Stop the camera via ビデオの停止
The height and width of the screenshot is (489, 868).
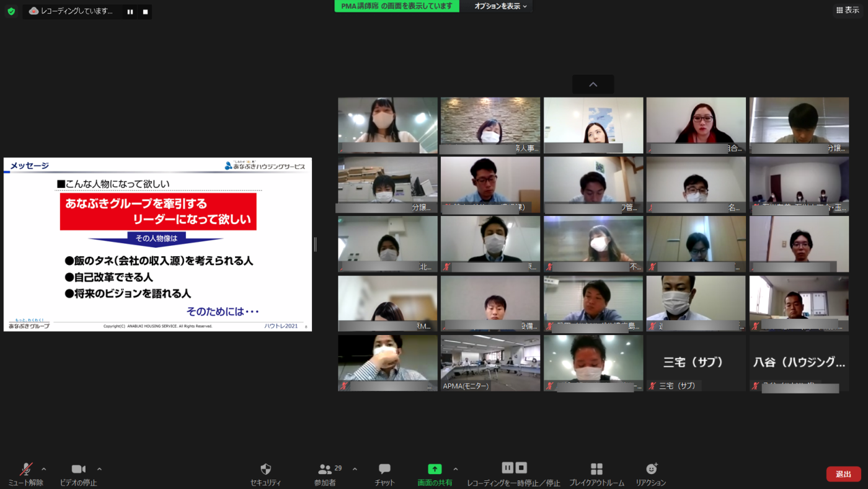coord(78,470)
